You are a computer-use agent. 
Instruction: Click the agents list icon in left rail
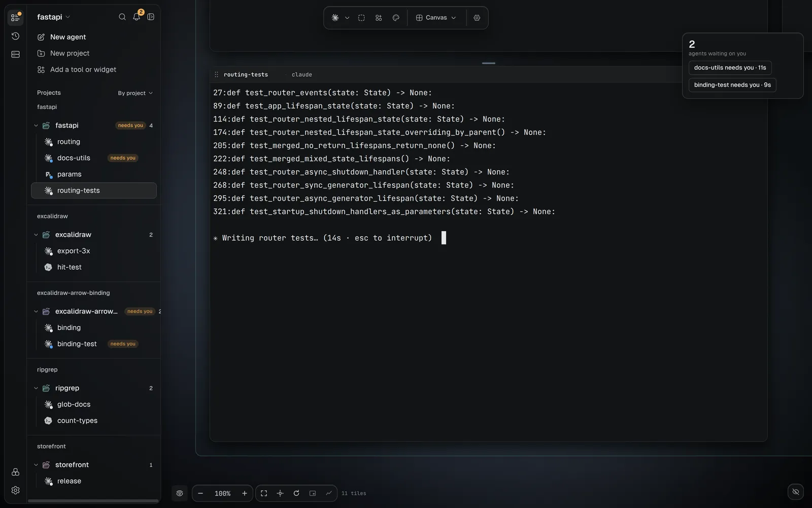15,18
